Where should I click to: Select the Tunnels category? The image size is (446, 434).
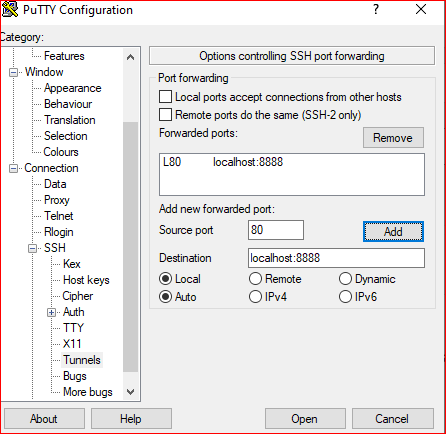(x=82, y=360)
